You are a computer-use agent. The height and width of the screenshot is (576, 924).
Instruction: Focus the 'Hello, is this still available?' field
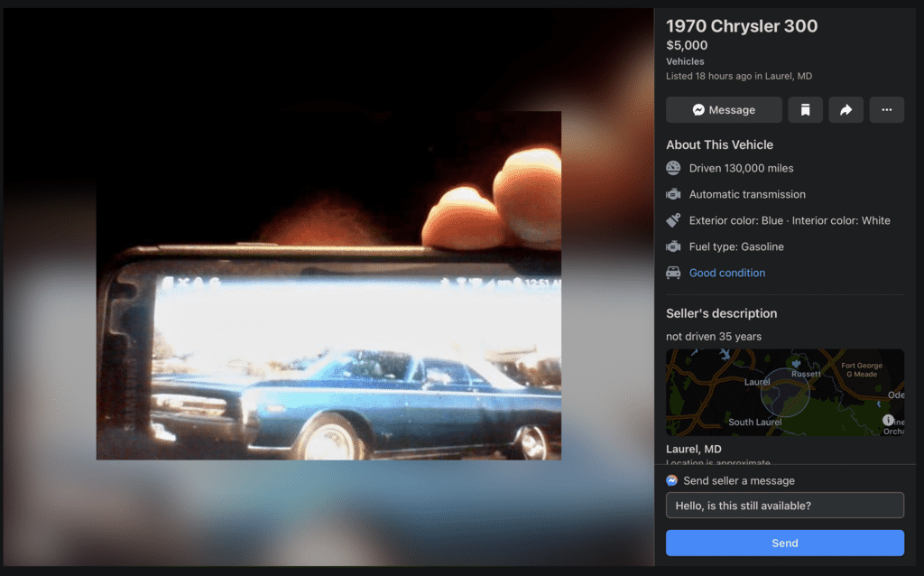pos(784,506)
